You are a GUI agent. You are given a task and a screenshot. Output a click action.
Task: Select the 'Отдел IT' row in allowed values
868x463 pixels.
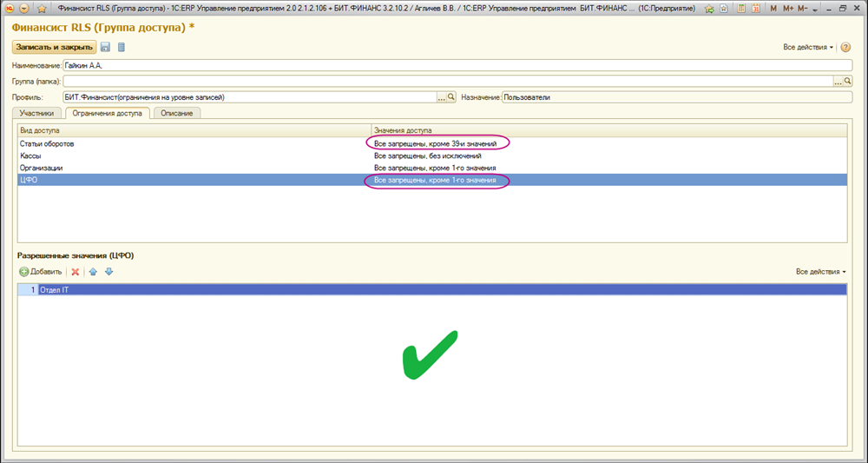(347, 290)
